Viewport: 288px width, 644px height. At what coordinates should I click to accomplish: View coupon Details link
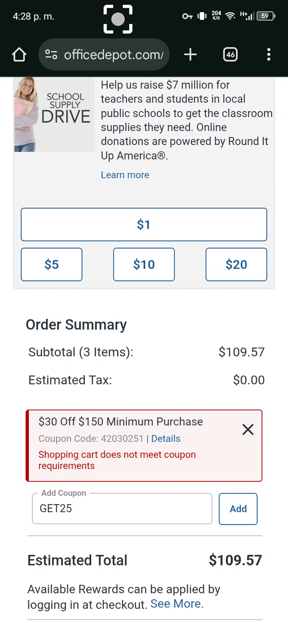166,439
